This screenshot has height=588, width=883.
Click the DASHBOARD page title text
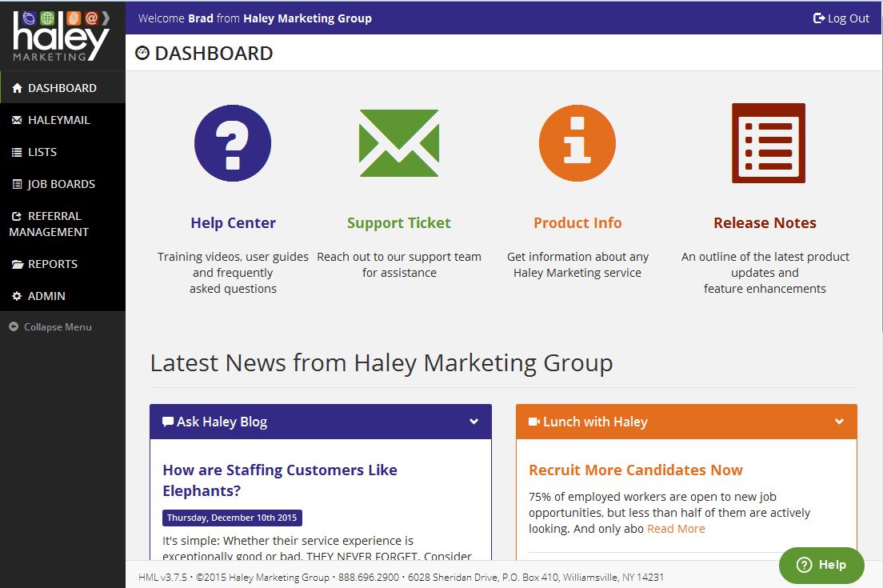click(x=214, y=54)
